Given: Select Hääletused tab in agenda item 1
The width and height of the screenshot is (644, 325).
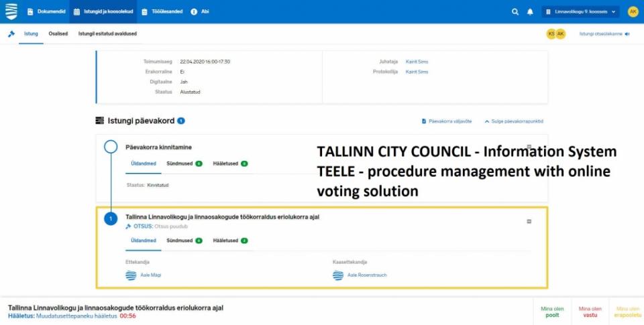Looking at the screenshot, I should [230, 241].
